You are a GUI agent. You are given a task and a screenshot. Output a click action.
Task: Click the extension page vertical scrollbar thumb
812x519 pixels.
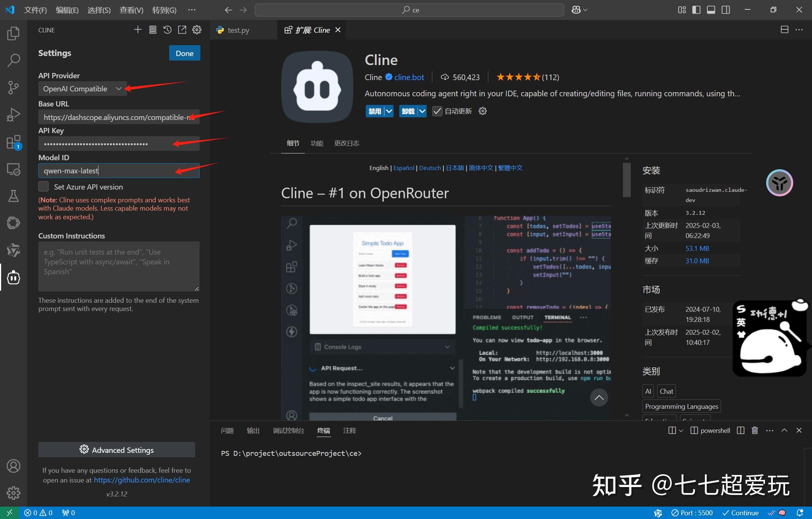[626, 179]
